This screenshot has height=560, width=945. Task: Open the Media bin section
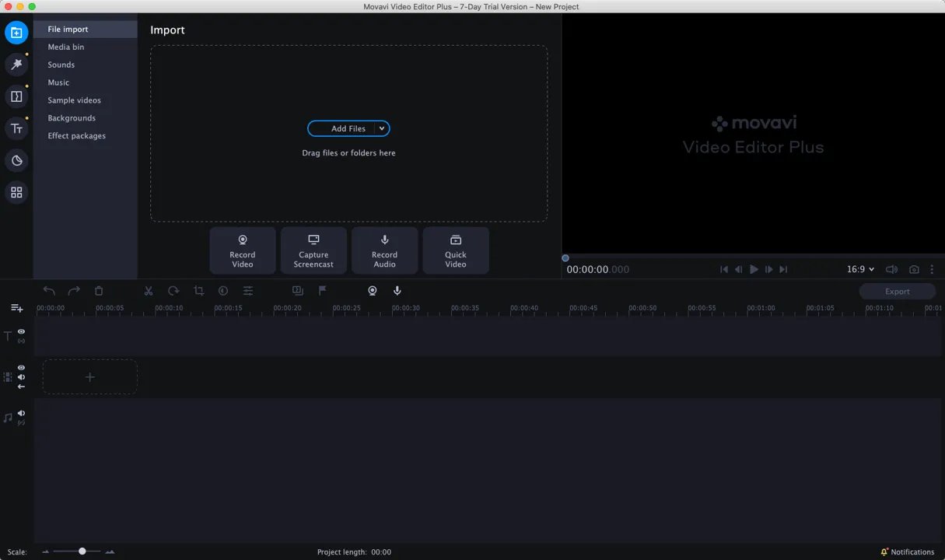(86, 47)
